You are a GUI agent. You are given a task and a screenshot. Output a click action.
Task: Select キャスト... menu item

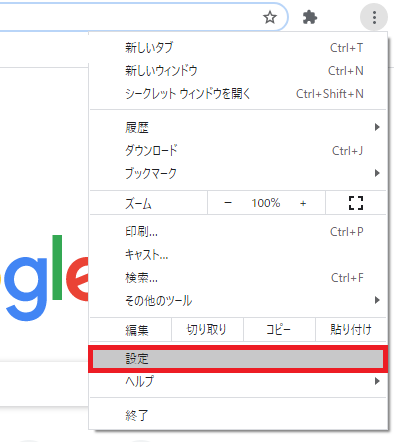coord(238,255)
